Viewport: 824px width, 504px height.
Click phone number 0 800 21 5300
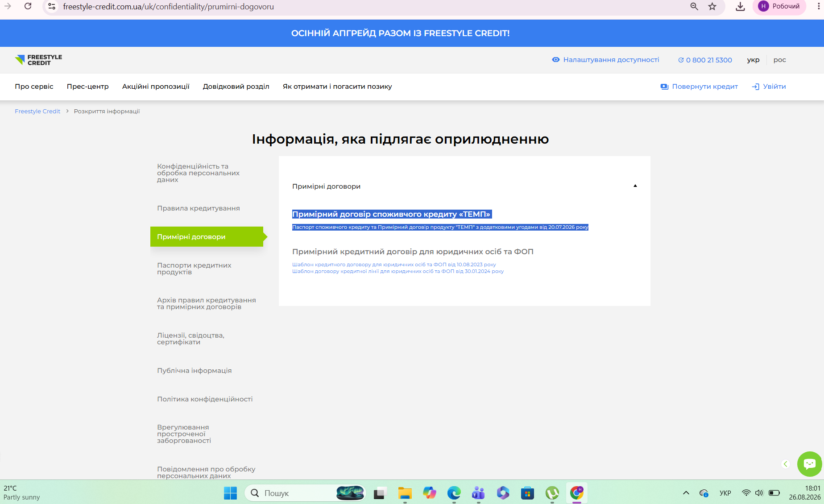(705, 60)
